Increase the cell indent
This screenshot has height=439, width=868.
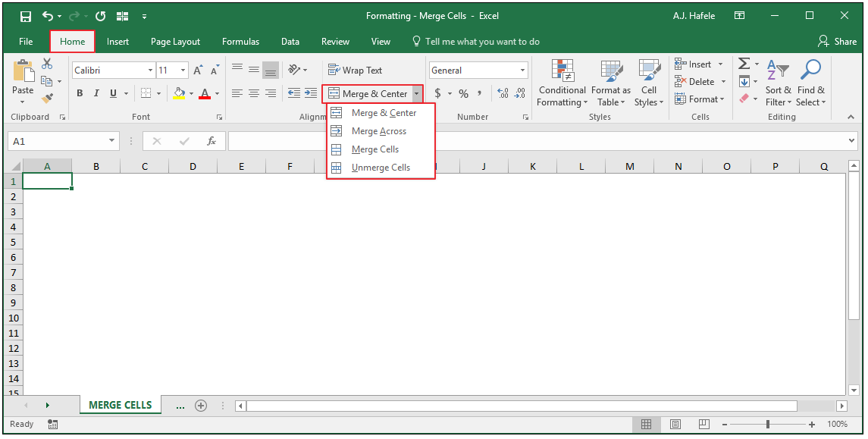coord(311,93)
